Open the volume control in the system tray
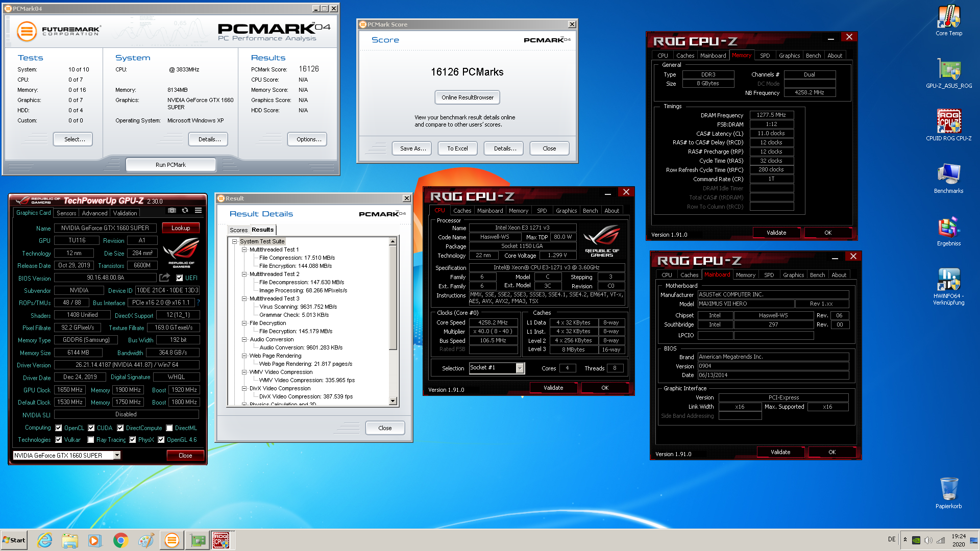The height and width of the screenshot is (551, 980). pyautogui.click(x=928, y=540)
